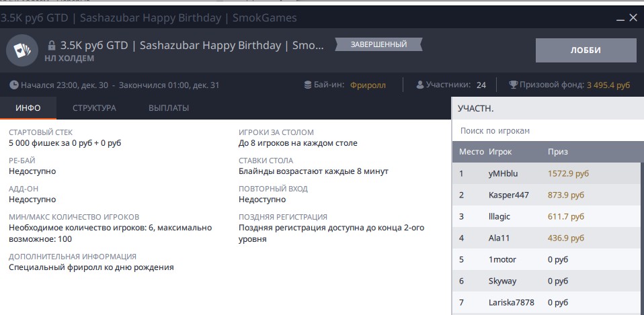Click the coin stack icon beside Бай-ин

pos(308,85)
